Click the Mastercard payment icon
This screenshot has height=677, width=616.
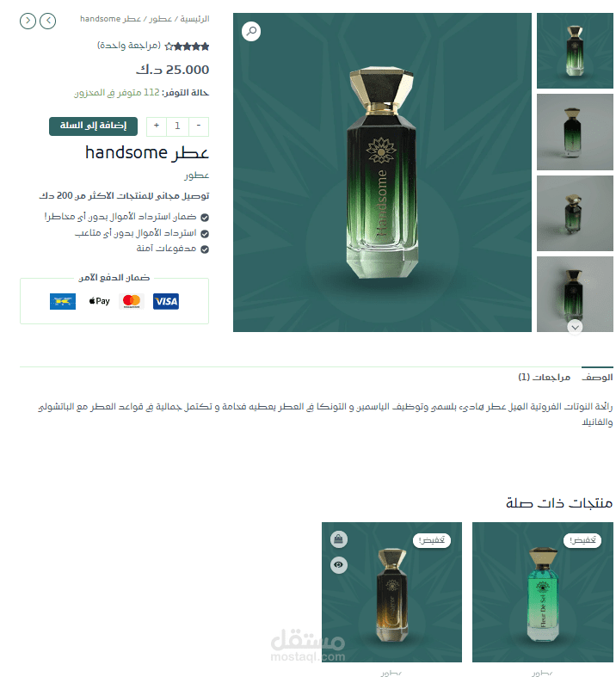pyautogui.click(x=132, y=301)
